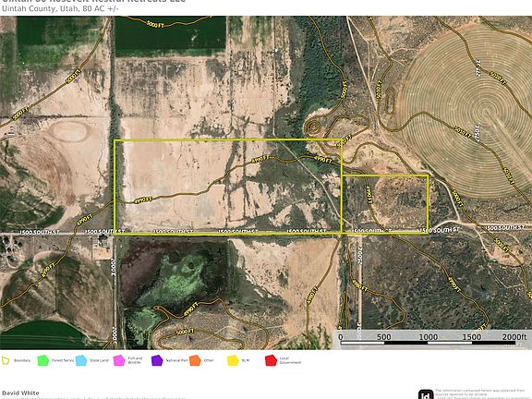Click the purple National Park legend icon
The image size is (532, 399).
(x=157, y=360)
